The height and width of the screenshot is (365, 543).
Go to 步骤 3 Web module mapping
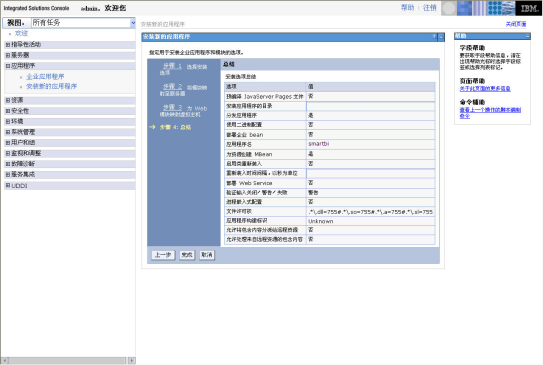pyautogui.click(x=172, y=107)
